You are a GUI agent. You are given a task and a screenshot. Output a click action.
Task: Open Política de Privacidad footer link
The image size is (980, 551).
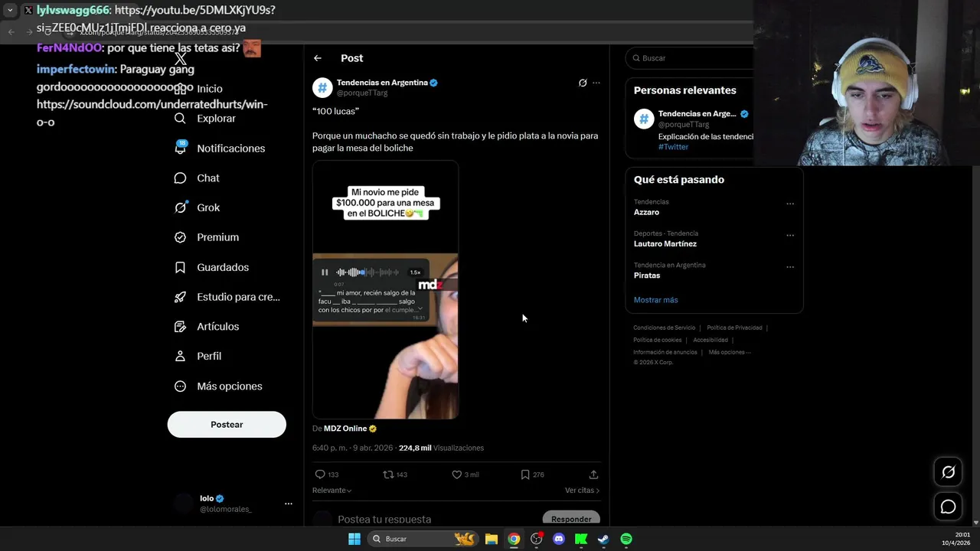734,328
